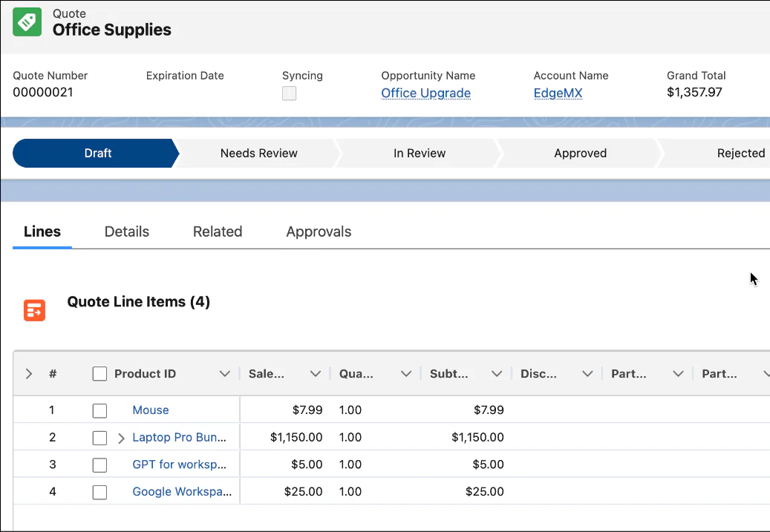Select the In Review stage

(x=420, y=153)
